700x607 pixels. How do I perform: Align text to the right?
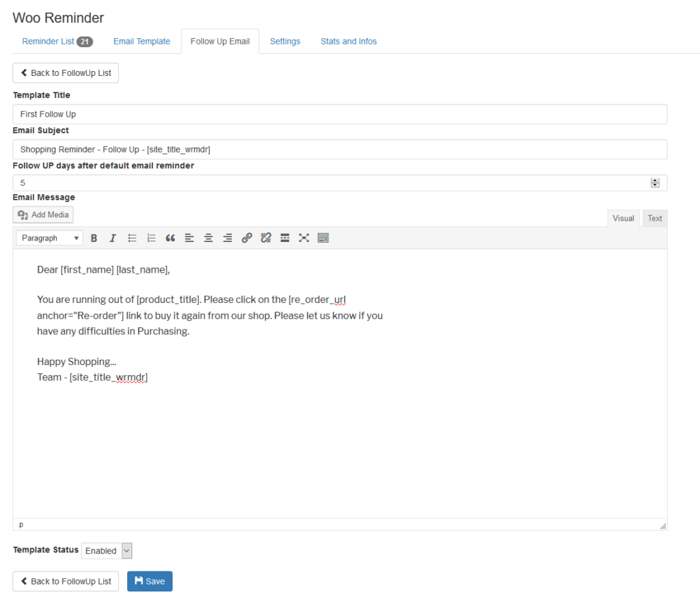click(228, 238)
